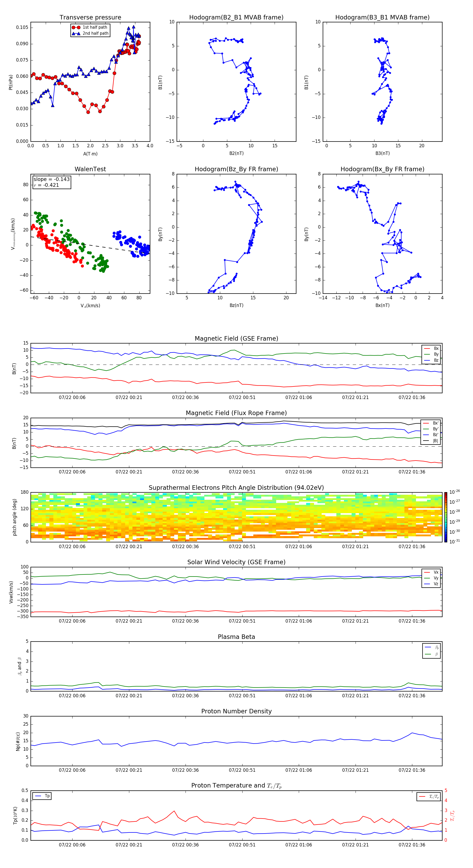Click the Magnetic Field (Flux Rope Frame) title
Image resolution: width=473 pixels, height=868 pixels.
point(236,413)
